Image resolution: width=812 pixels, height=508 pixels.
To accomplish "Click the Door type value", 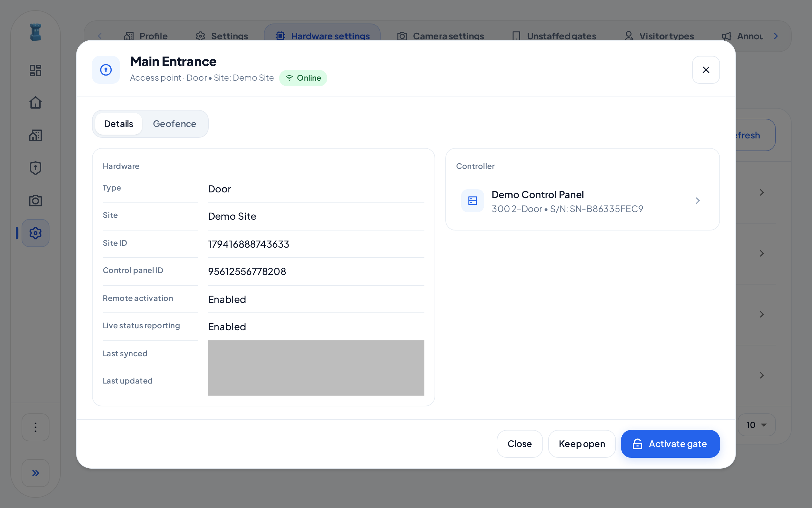I will [x=219, y=189].
